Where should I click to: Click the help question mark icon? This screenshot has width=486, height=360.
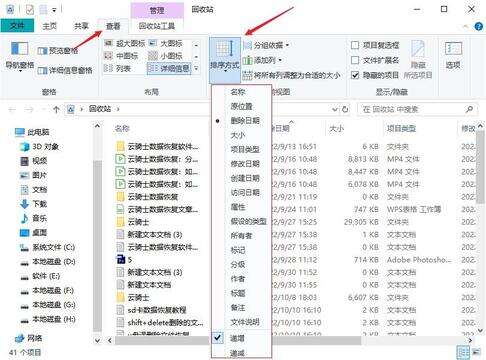(479, 26)
